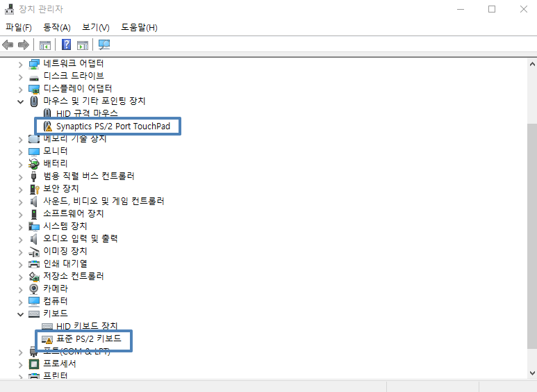This screenshot has height=392, width=537.
Task: Maximize the 장치 관리자 window
Action: pyautogui.click(x=492, y=9)
